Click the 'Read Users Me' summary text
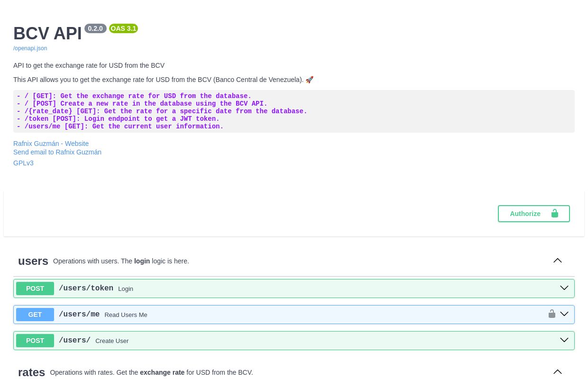 click(x=126, y=315)
